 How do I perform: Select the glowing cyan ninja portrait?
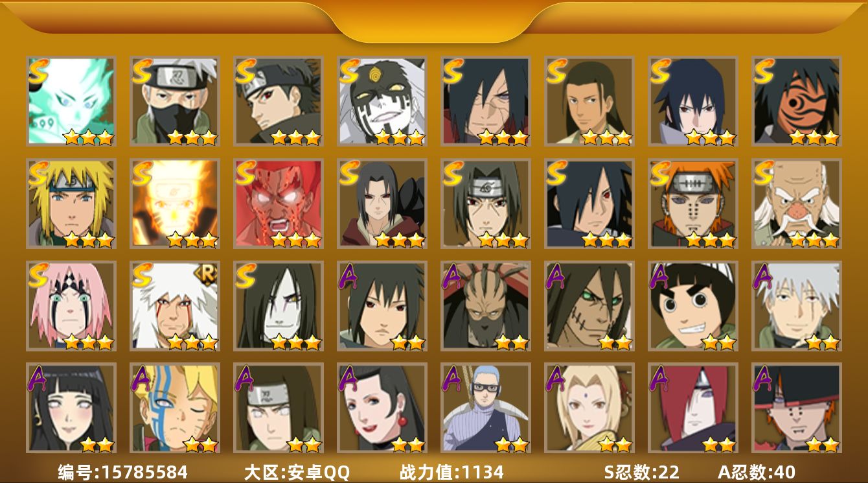pos(71,101)
